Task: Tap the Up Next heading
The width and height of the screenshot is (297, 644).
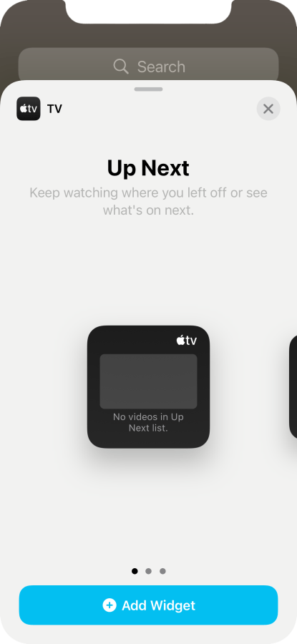Action: pyautogui.click(x=148, y=168)
